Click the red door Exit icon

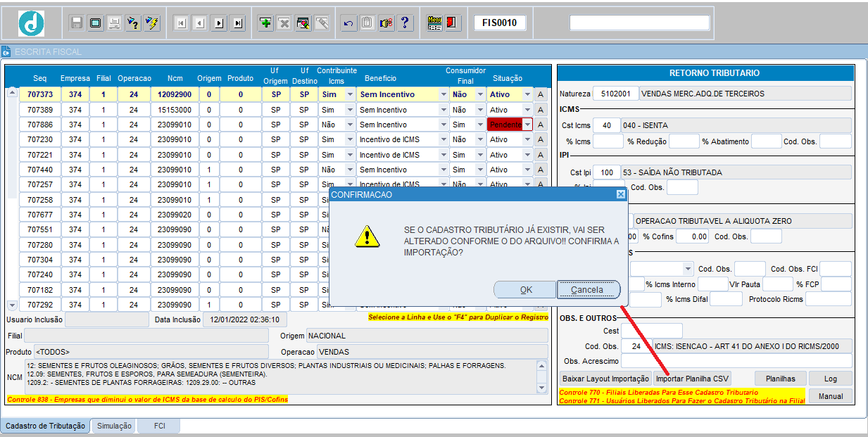(452, 23)
